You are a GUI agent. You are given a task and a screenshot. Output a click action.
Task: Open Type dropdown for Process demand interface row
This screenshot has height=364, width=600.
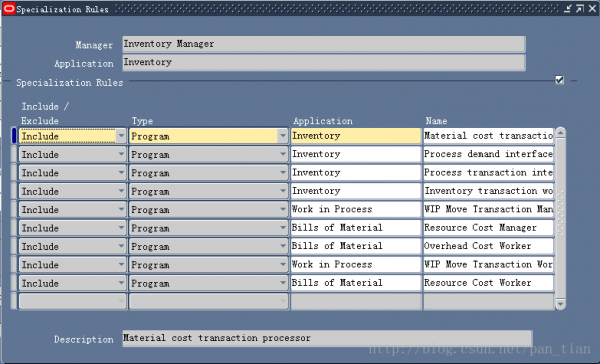[283, 154]
